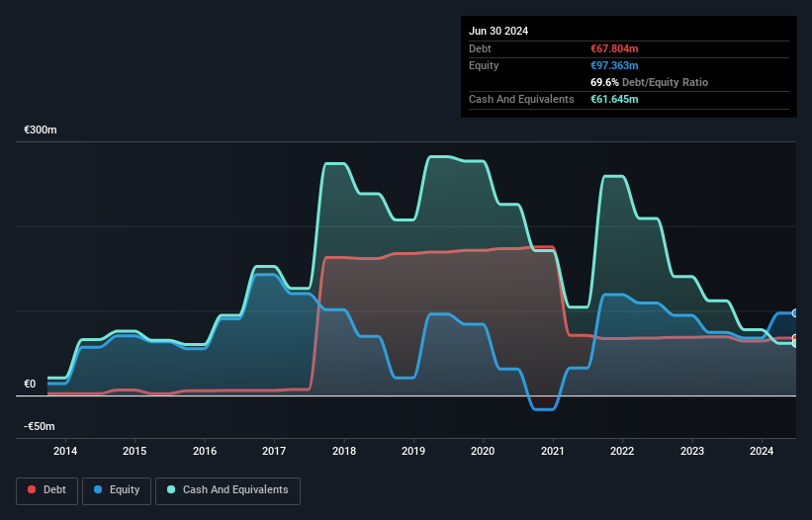Click the 2022 x-axis label
This screenshot has height=520, width=812.
(x=622, y=451)
